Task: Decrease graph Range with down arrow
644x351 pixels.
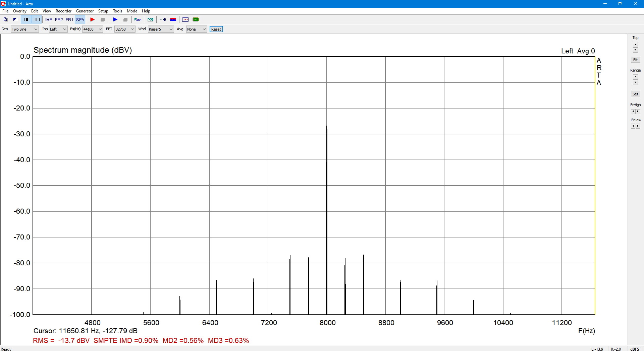Action: 635,82
